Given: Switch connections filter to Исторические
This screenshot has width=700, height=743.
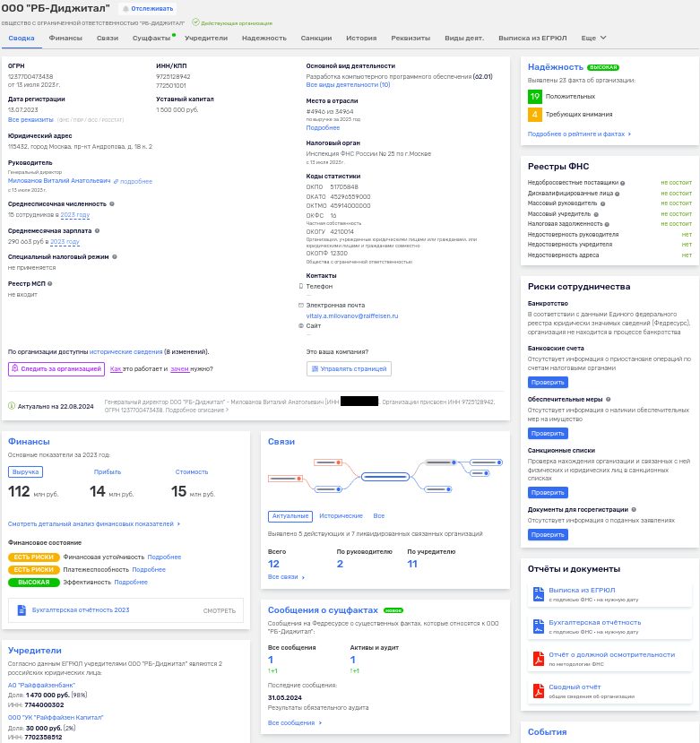Looking at the screenshot, I should tap(341, 516).
